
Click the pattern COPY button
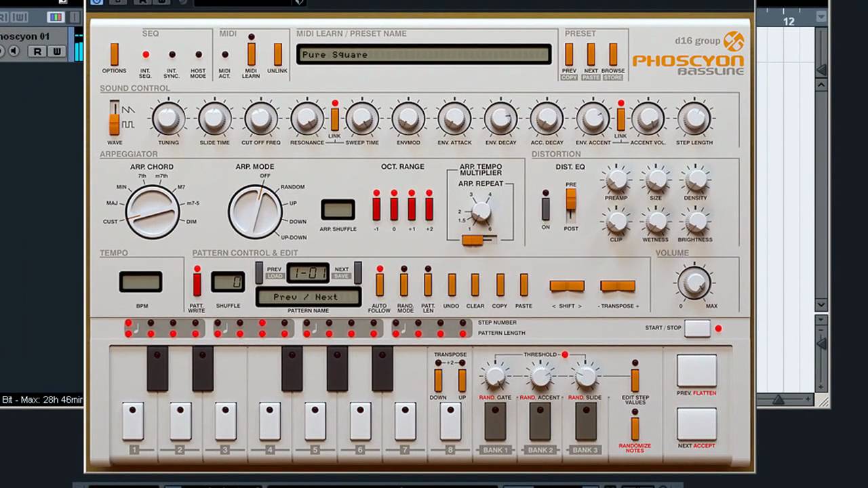click(500, 285)
